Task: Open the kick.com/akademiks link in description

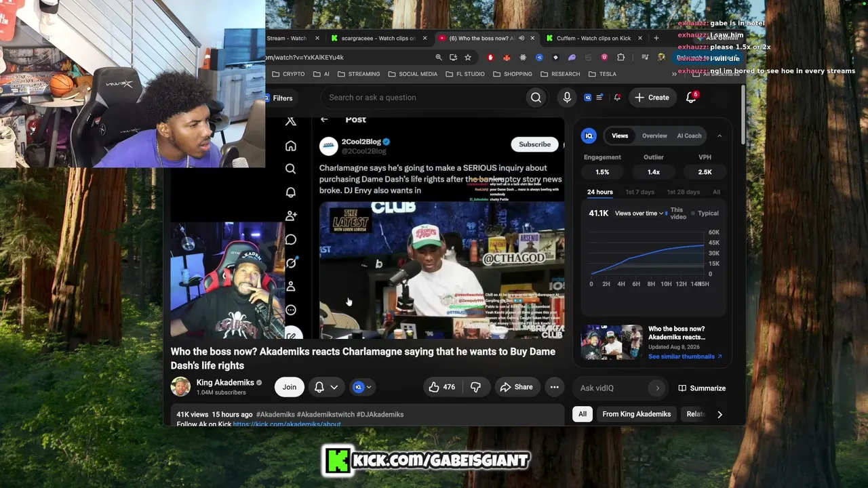Action: [287, 424]
